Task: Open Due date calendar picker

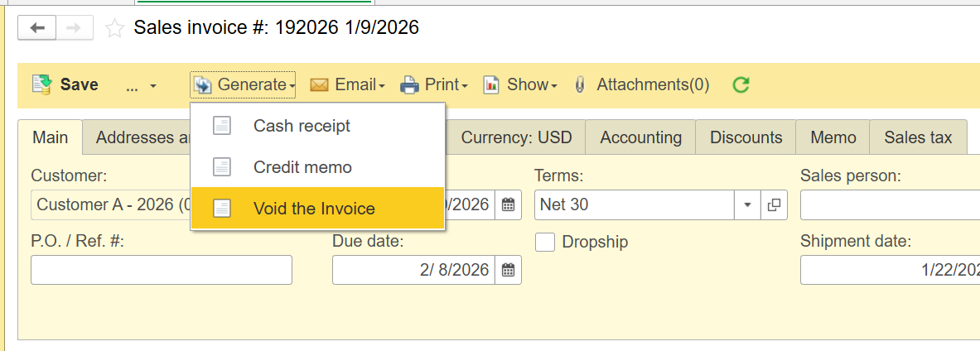Action: point(509,270)
